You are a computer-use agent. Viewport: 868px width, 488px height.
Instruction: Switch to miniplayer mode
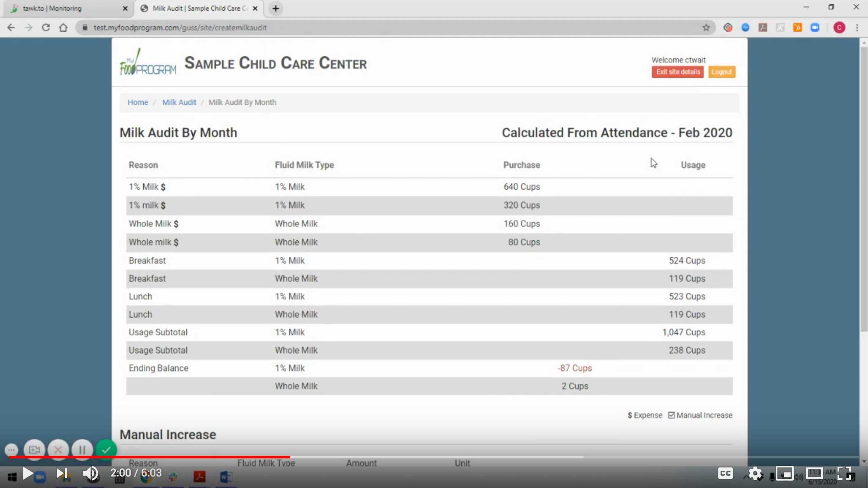(785, 474)
